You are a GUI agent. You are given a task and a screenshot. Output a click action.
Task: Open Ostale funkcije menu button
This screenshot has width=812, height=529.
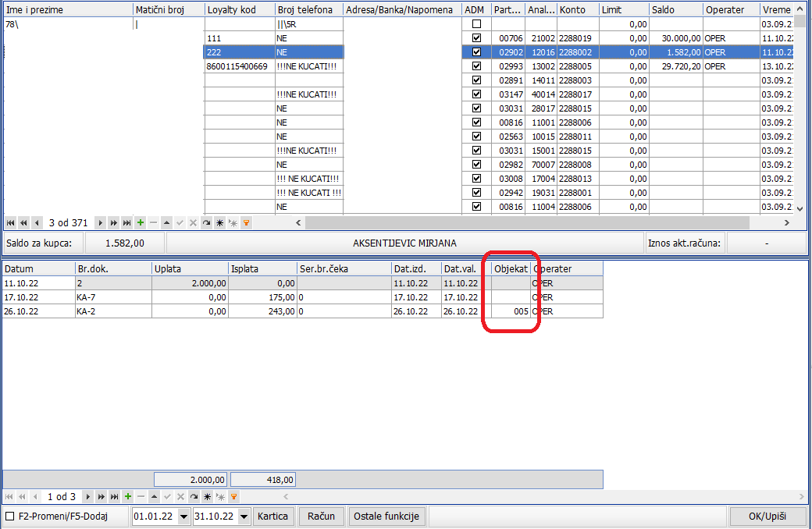click(386, 517)
